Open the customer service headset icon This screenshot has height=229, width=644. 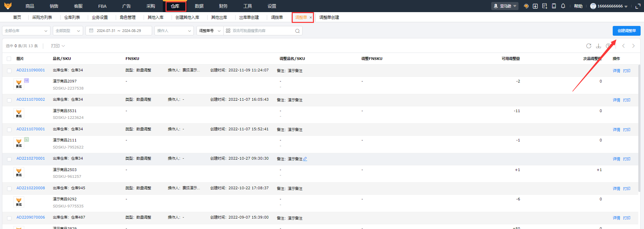(526, 6)
